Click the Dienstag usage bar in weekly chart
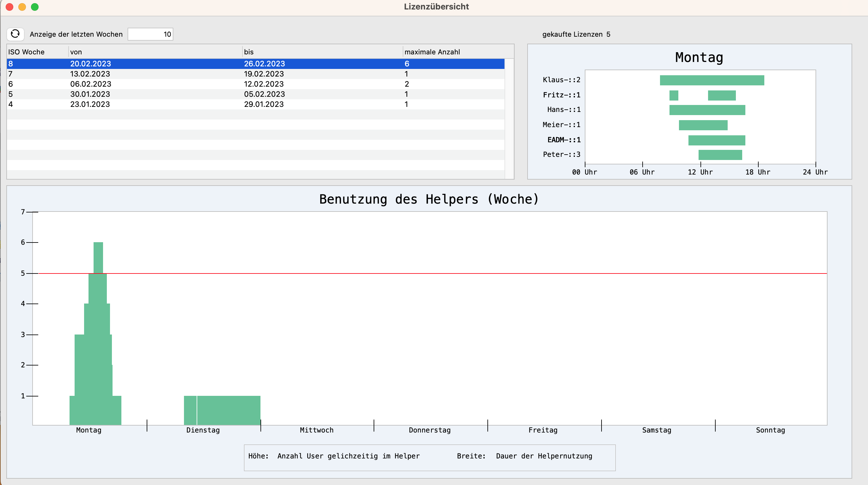The height and width of the screenshot is (485, 868). point(229,410)
